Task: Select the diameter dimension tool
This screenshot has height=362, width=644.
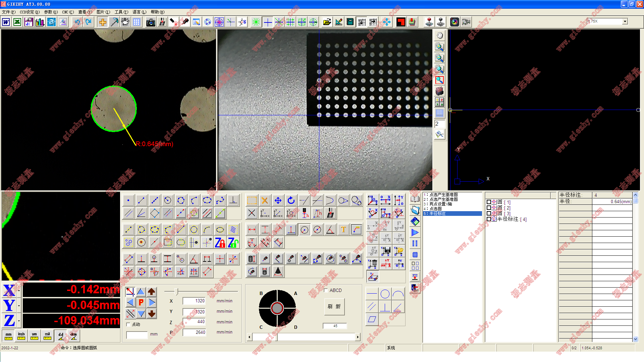Action: (x=317, y=230)
